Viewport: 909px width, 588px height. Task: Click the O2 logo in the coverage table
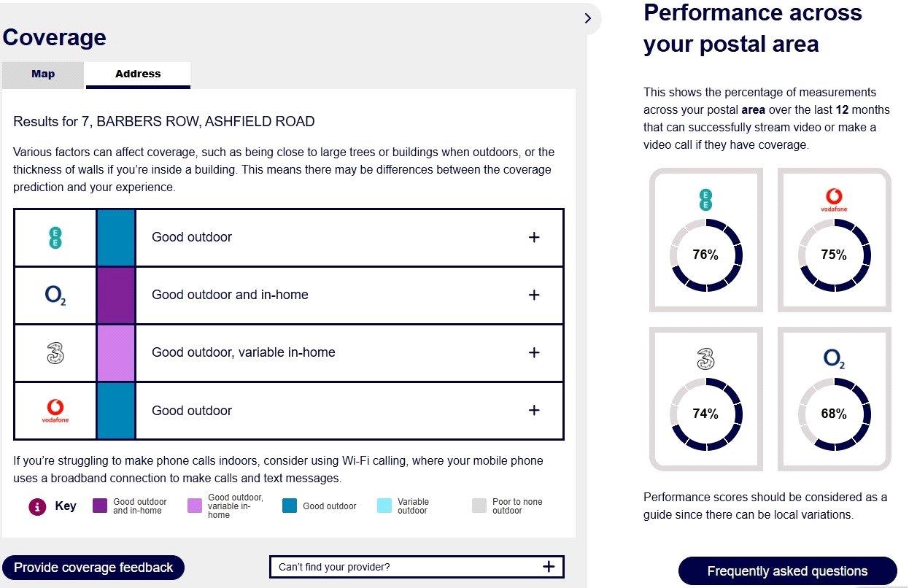point(55,295)
